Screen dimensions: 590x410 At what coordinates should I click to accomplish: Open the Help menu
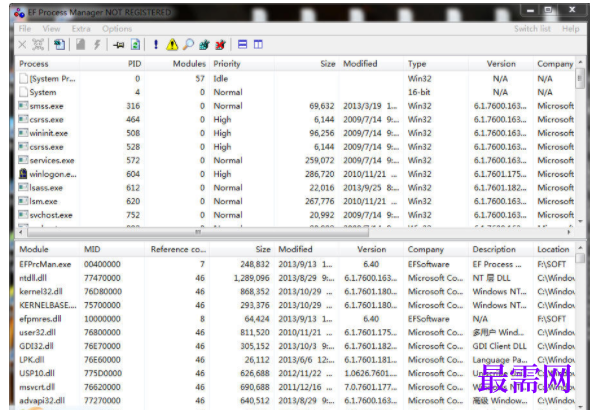tap(570, 29)
